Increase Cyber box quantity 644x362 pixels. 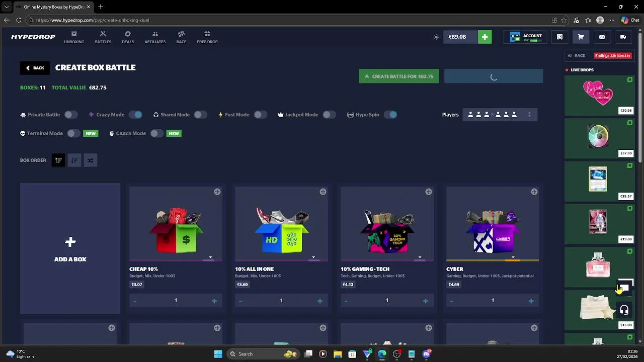pos(531,301)
